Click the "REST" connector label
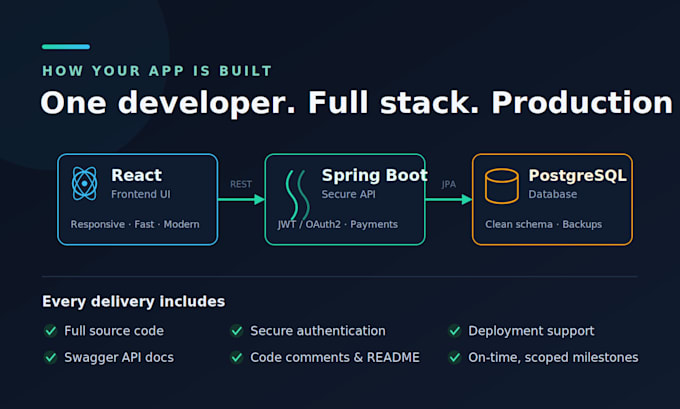Viewport: 680px width, 409px height. pyautogui.click(x=241, y=184)
